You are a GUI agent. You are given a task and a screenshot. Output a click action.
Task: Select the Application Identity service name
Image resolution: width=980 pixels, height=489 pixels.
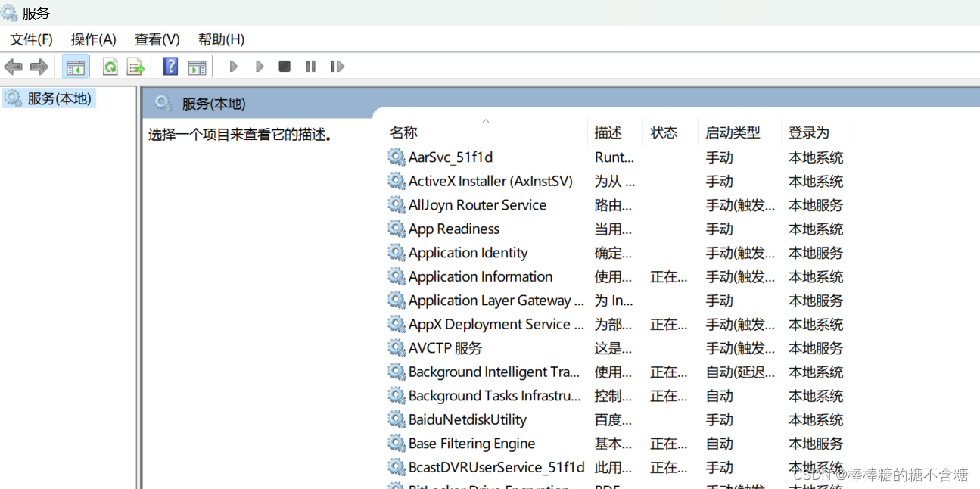click(468, 253)
